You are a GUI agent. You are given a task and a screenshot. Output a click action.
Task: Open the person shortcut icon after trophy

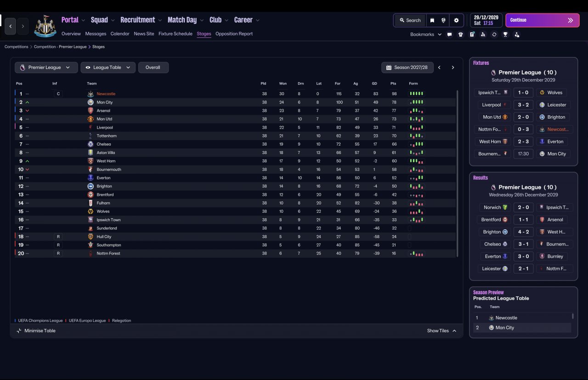(x=517, y=34)
